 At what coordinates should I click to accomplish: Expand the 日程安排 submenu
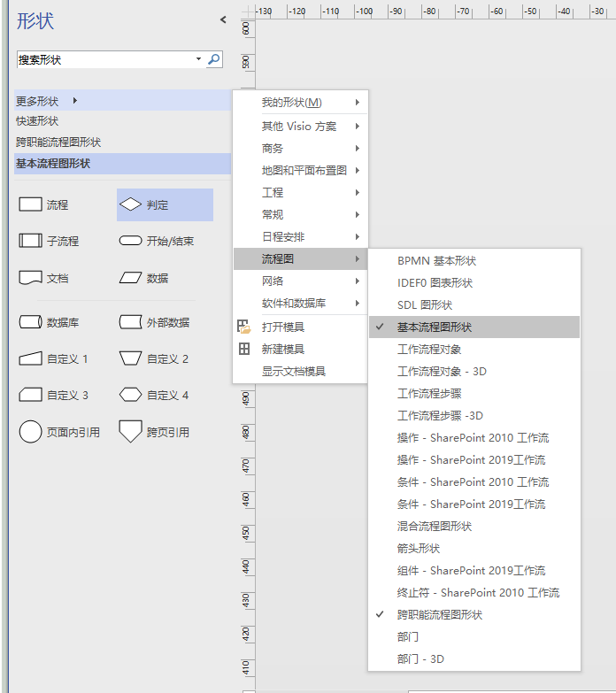click(x=301, y=237)
